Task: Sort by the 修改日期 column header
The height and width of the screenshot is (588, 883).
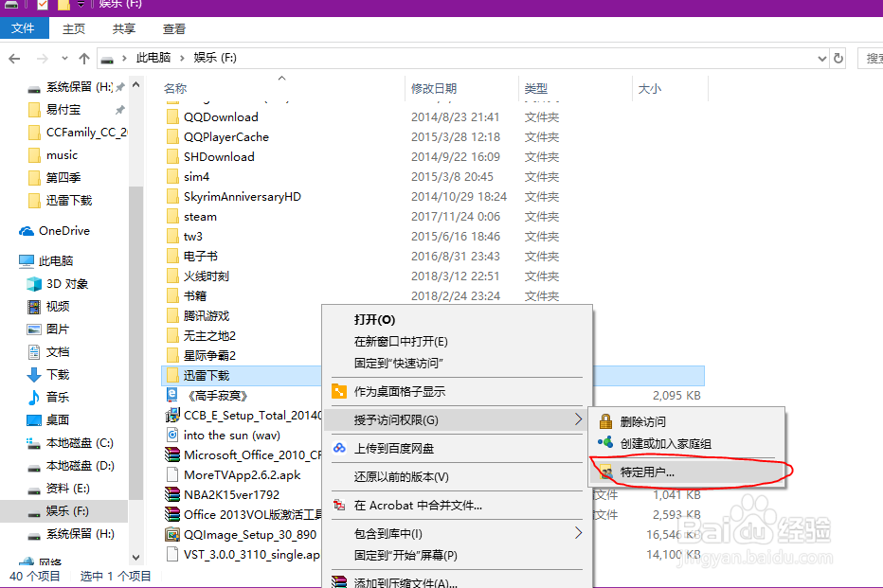Action: pos(434,88)
